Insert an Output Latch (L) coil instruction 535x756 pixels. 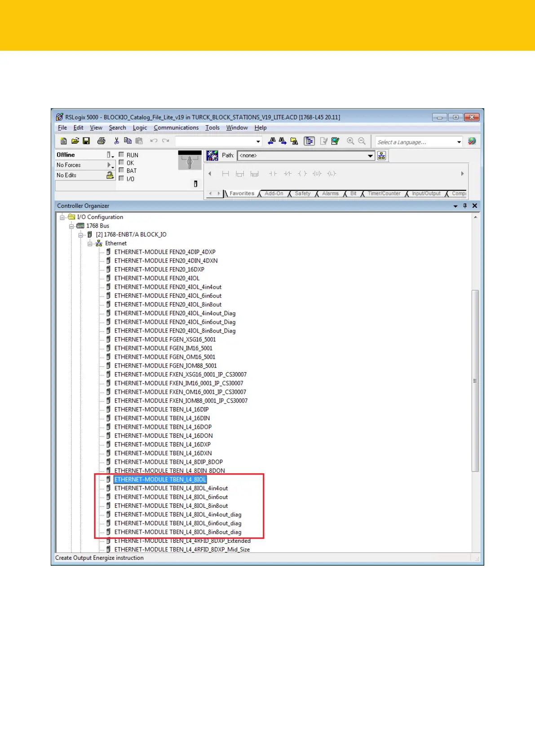tap(332, 174)
